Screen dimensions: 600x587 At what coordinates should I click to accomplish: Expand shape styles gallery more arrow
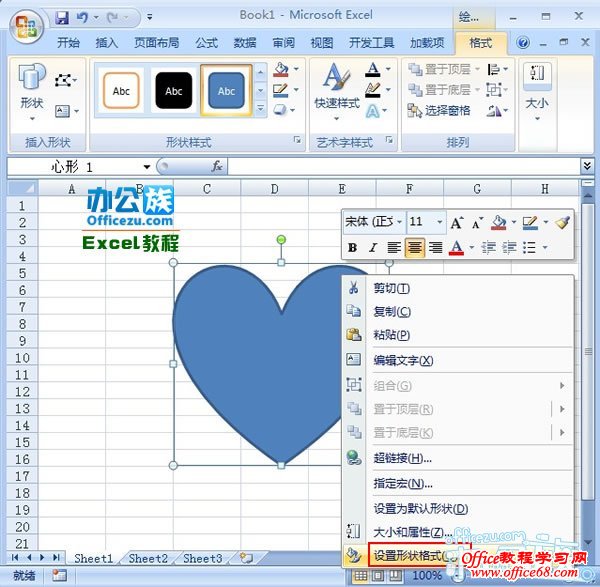pyautogui.click(x=260, y=109)
